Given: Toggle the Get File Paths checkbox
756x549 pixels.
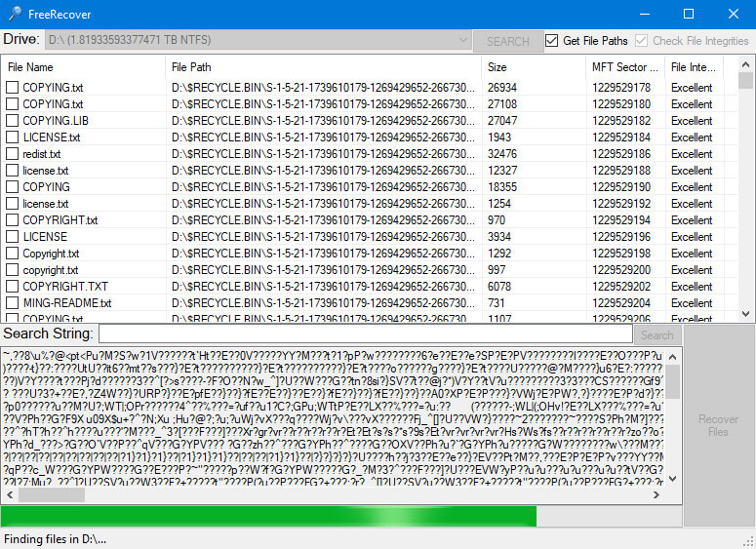Looking at the screenshot, I should (551, 41).
